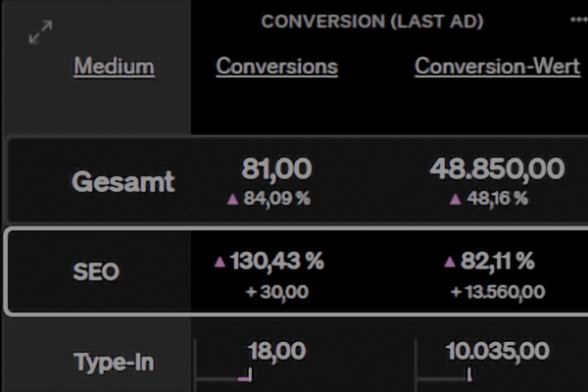Click the bar marker under Type-In 18,00
Image resolution: width=588 pixels, height=392 pixels.
246,375
